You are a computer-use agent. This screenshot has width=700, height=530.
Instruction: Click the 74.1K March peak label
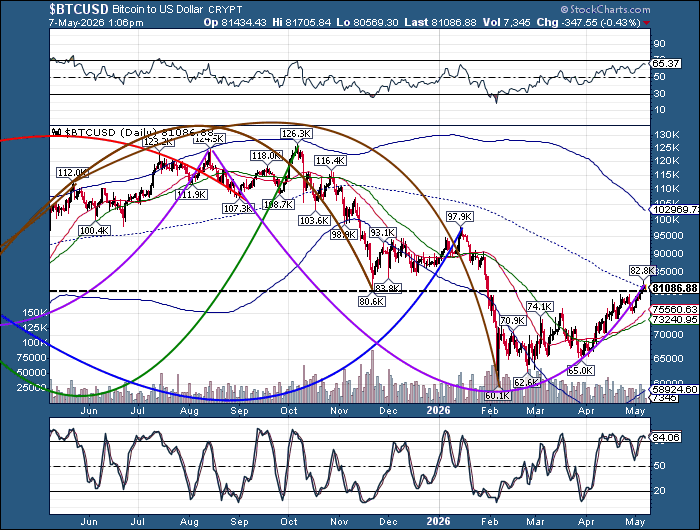(x=540, y=307)
